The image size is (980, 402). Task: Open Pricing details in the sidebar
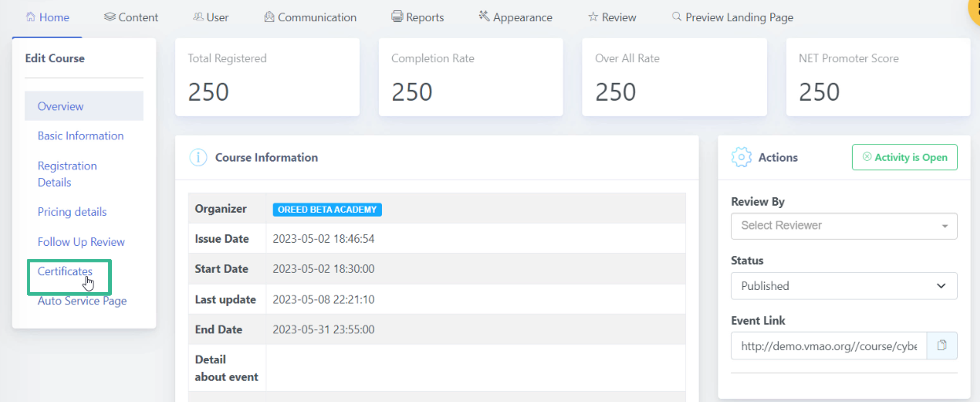click(x=72, y=212)
